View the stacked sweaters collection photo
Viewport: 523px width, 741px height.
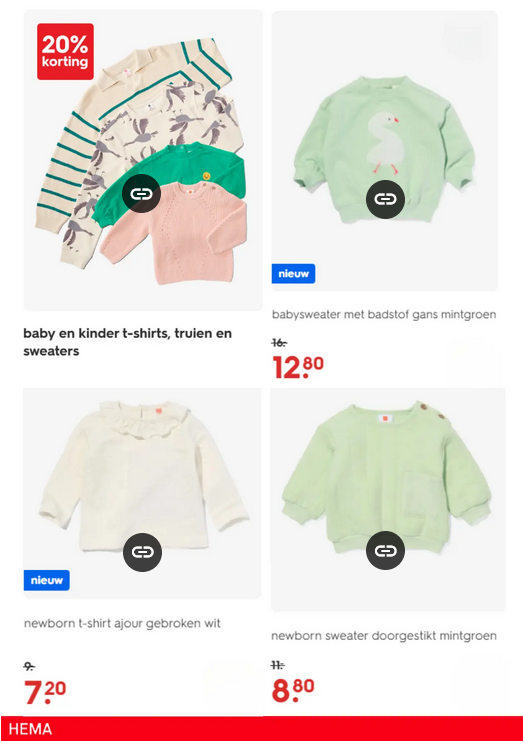tap(143, 160)
